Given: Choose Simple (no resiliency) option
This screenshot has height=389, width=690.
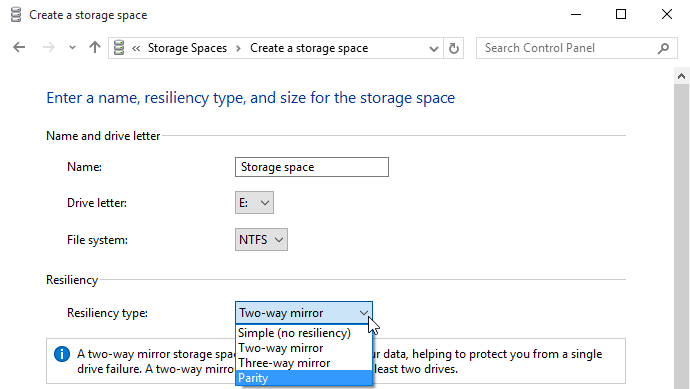Looking at the screenshot, I should tap(304, 333).
